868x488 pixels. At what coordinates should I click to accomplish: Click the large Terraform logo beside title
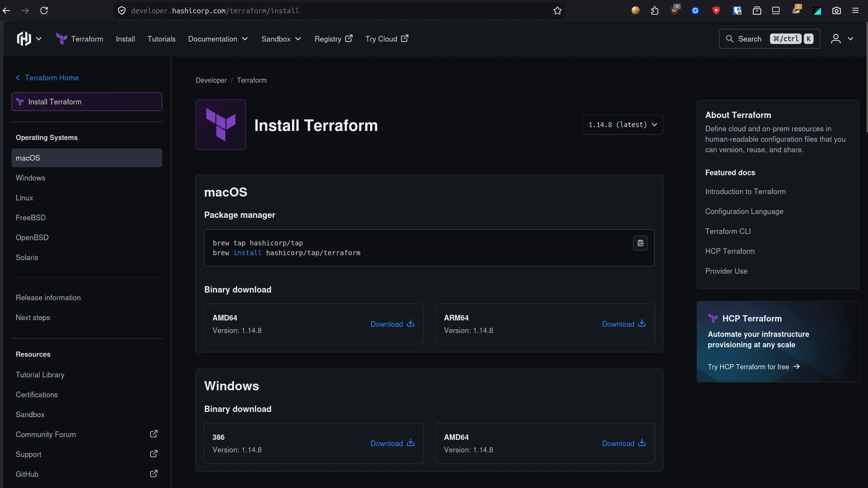(220, 125)
